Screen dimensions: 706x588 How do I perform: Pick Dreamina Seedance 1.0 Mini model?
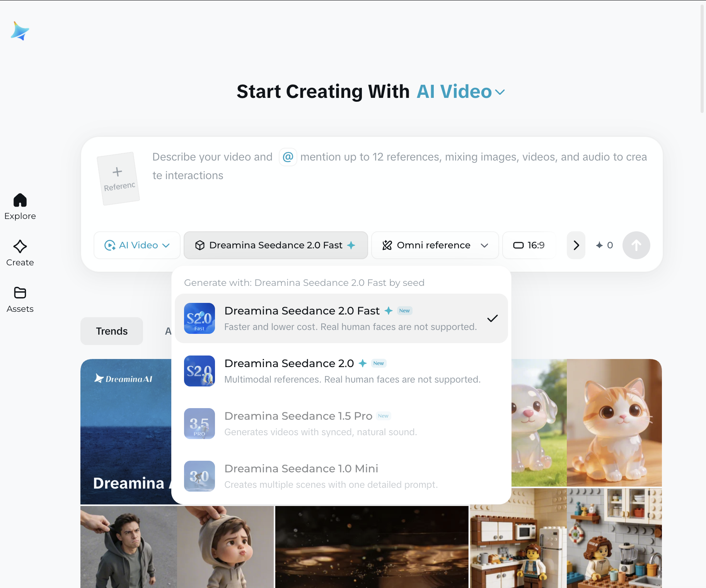coord(341,476)
